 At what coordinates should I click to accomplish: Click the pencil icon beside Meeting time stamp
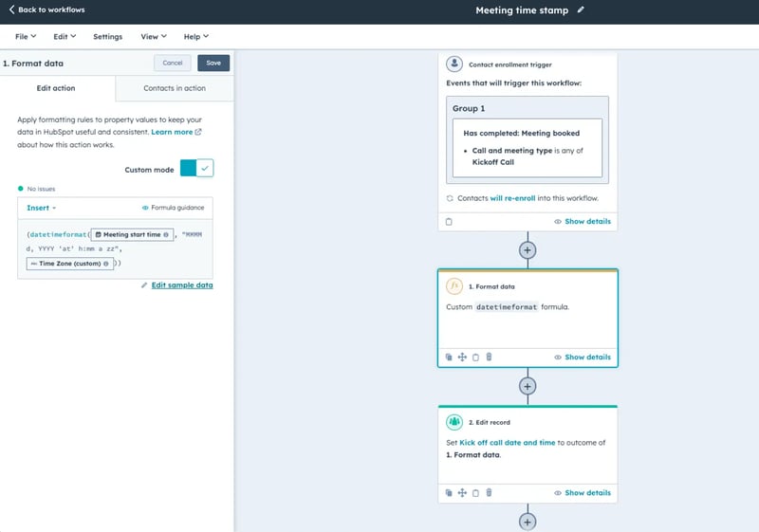coord(581,9)
